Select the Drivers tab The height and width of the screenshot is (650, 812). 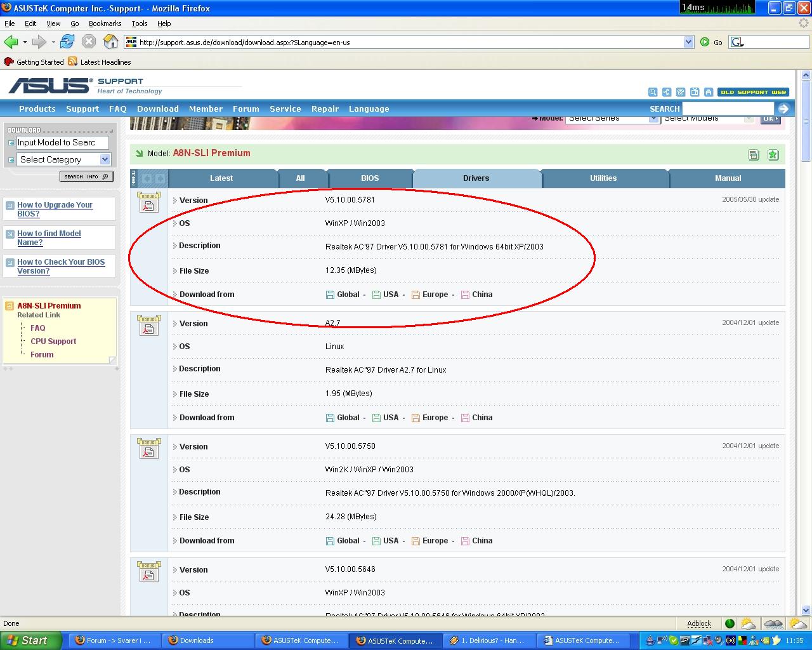click(x=476, y=178)
